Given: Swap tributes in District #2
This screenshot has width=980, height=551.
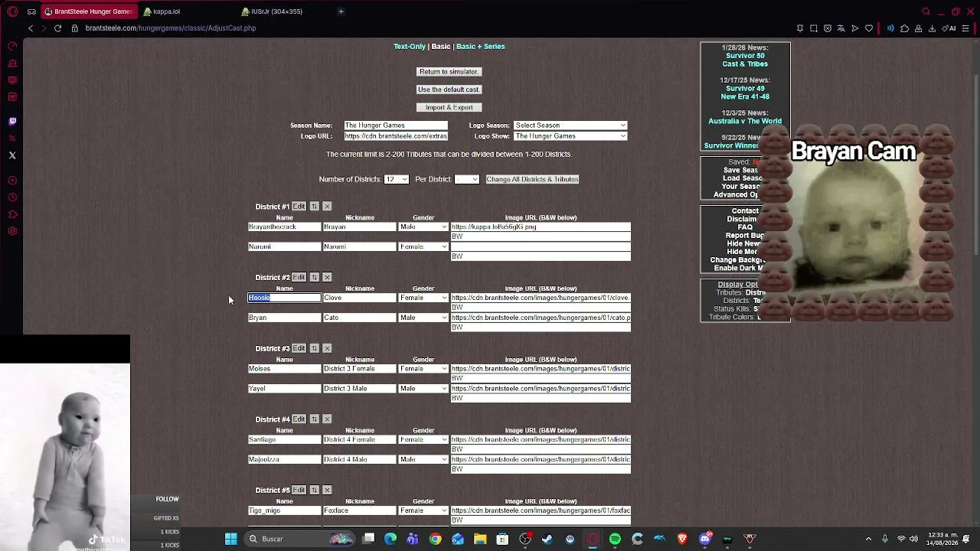Looking at the screenshot, I should point(314,277).
